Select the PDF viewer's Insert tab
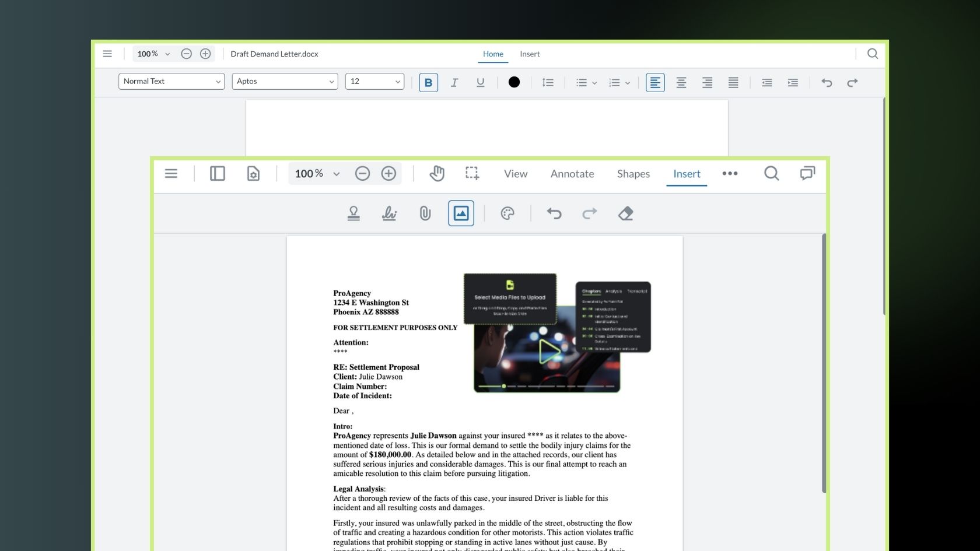The image size is (980, 551). [x=687, y=174]
